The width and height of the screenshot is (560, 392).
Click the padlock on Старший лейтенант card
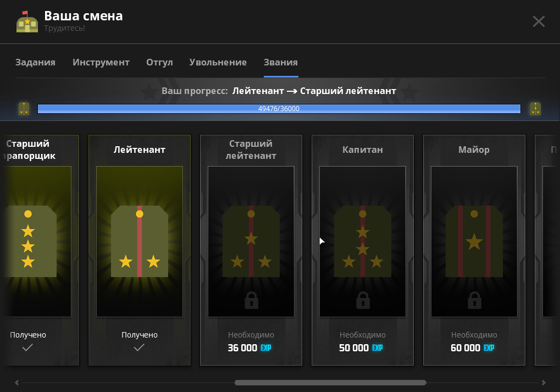coord(251,300)
